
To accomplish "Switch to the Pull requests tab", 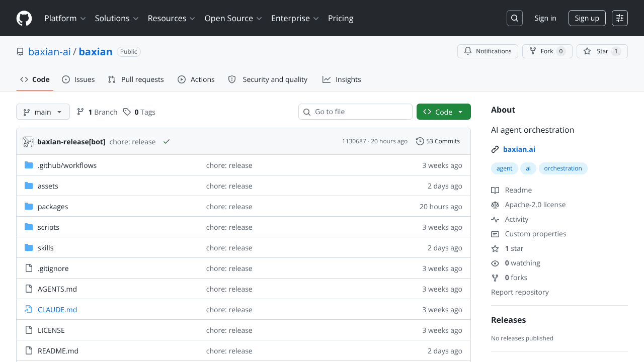I will (136, 79).
